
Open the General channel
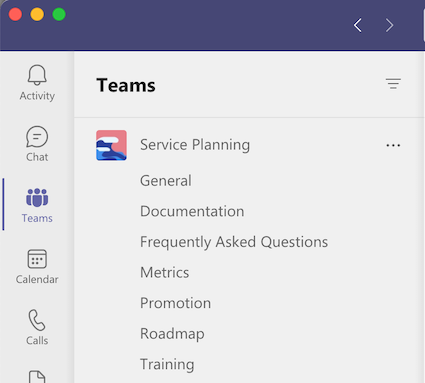[x=166, y=181]
